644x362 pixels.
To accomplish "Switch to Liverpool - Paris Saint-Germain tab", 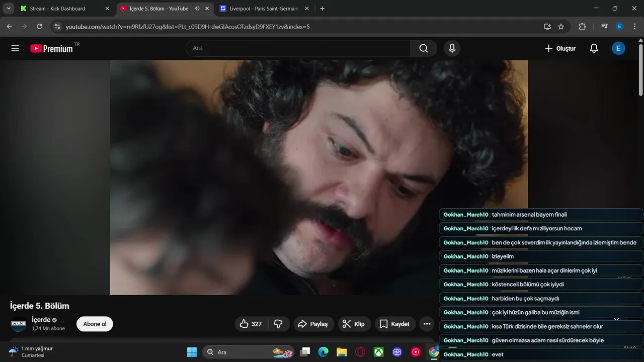I will [x=264, y=9].
